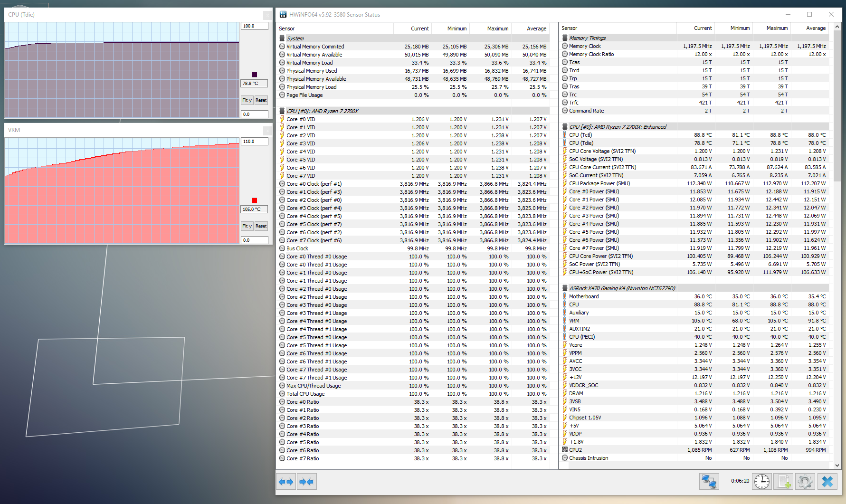This screenshot has height=504, width=846.
Task: Click the icon beside Command Rate
Action: point(565,111)
